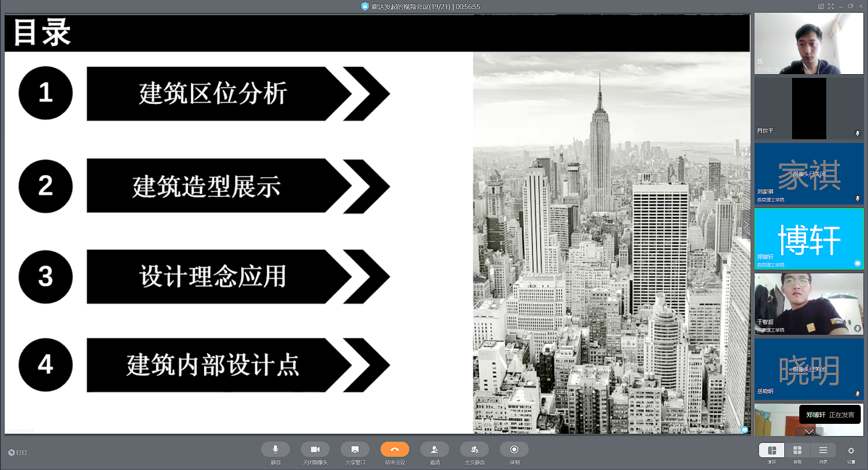Select 郑博轩's highlighted video tile

tap(809, 239)
